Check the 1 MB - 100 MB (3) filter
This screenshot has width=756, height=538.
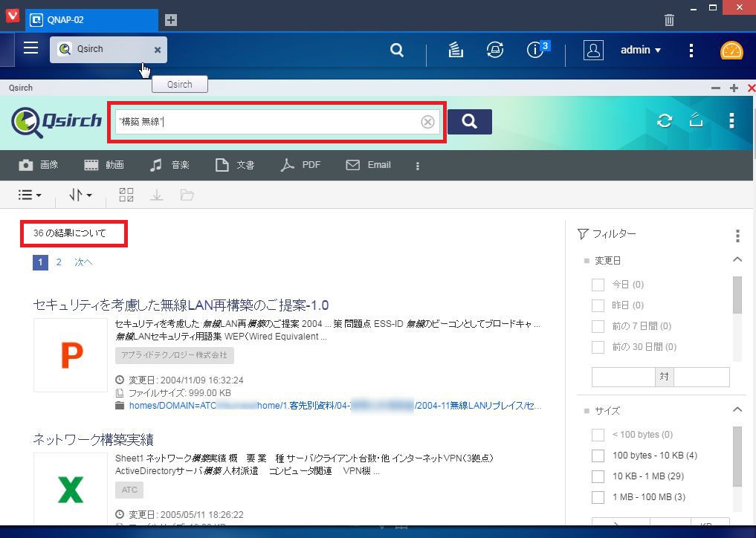598,497
